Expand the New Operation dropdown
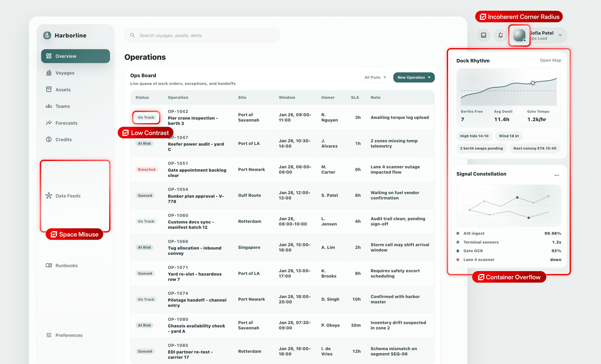Screen dimensions: 601x364 [x=414, y=77]
